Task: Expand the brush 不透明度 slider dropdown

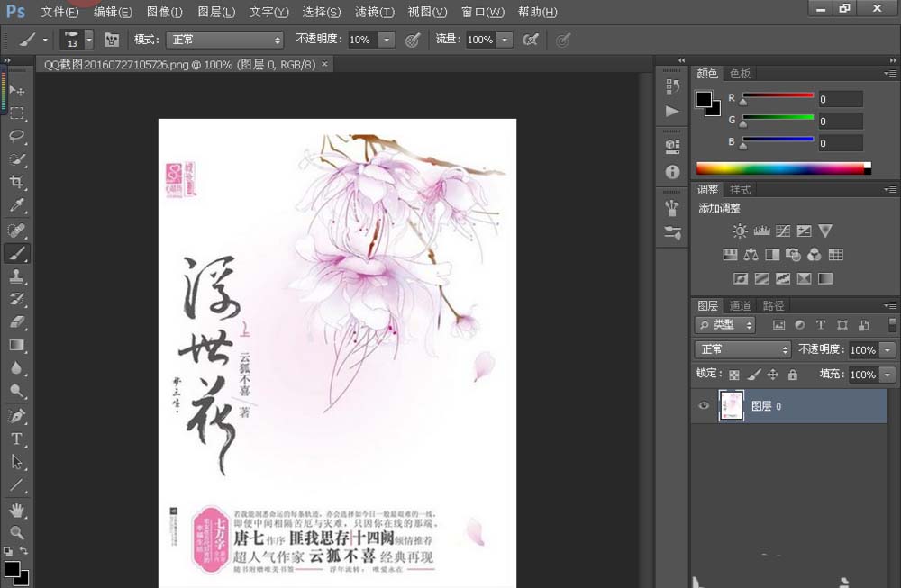Action: point(387,40)
